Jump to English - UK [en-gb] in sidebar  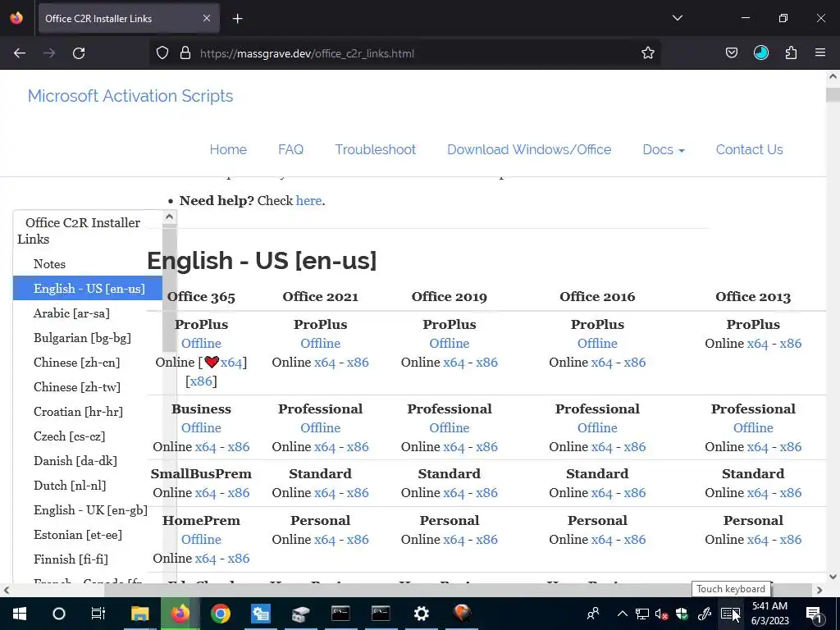[90, 510]
